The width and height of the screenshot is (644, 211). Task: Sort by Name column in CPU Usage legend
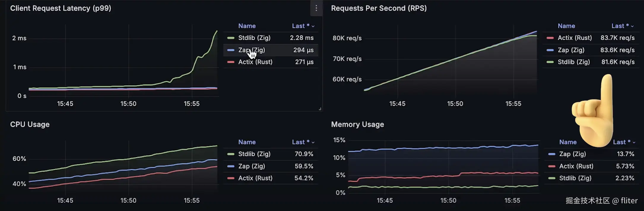coord(247,142)
